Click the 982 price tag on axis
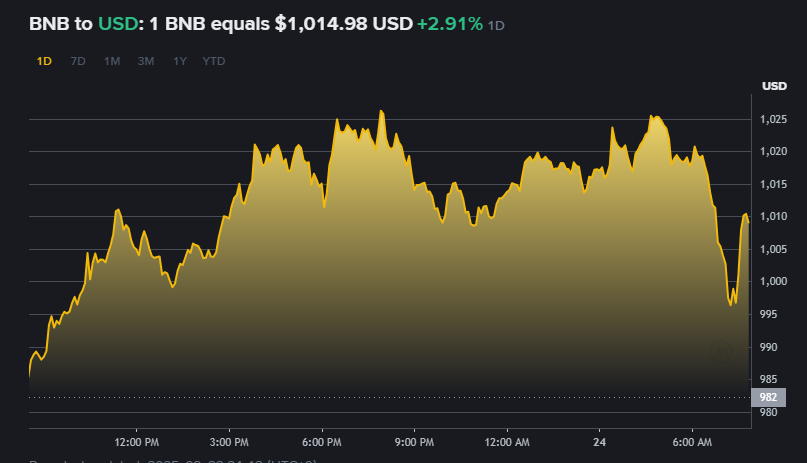This screenshot has width=807, height=463. click(x=768, y=397)
